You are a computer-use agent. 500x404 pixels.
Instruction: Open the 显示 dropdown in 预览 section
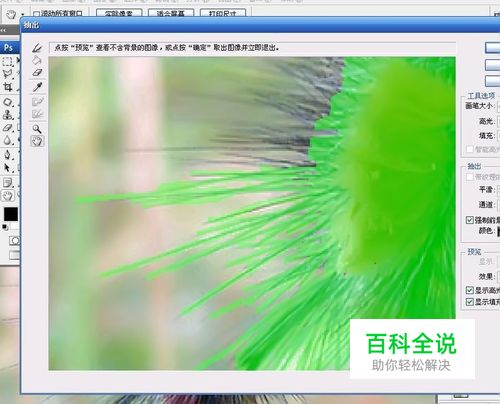498,262
